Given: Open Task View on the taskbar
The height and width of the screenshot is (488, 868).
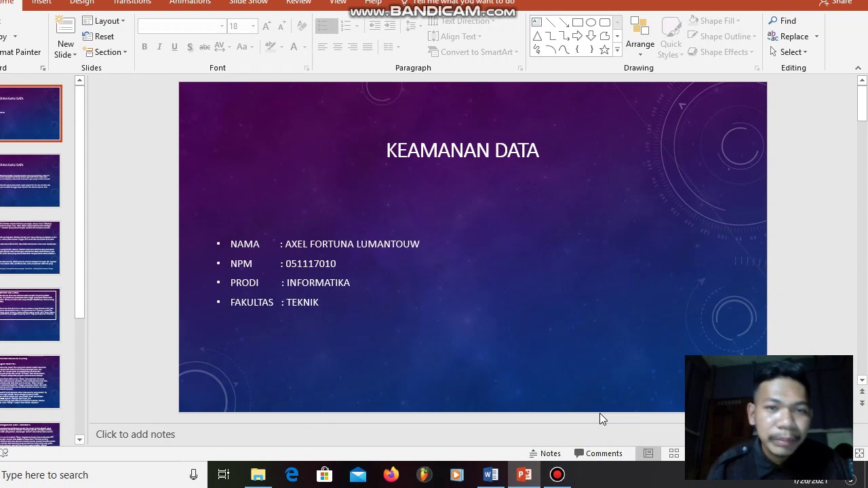Looking at the screenshot, I should [224, 474].
